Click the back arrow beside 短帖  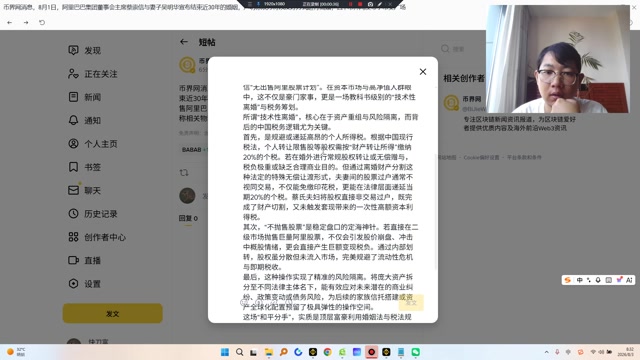click(x=184, y=42)
